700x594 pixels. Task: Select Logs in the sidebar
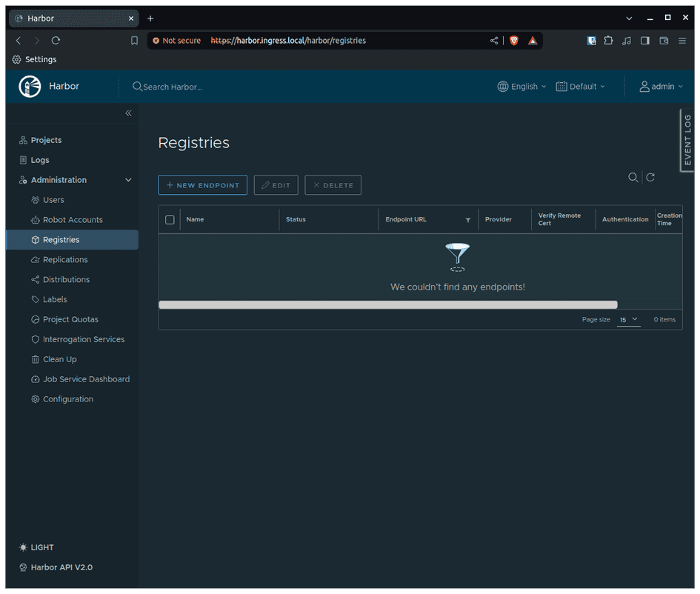[x=41, y=159]
